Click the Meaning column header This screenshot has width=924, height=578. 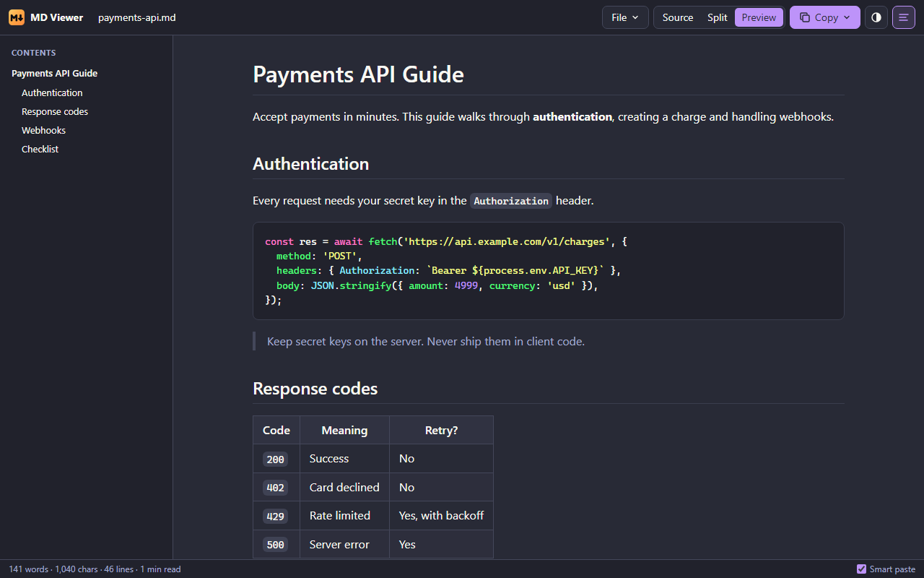344,430
